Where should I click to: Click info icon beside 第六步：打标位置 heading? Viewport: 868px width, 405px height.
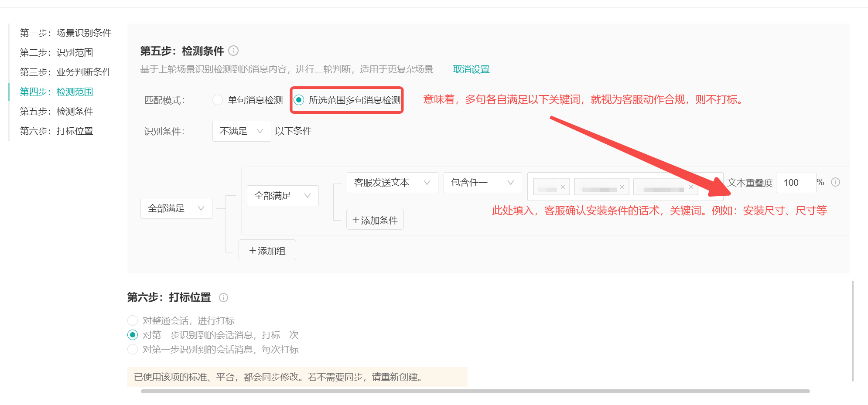click(x=223, y=298)
